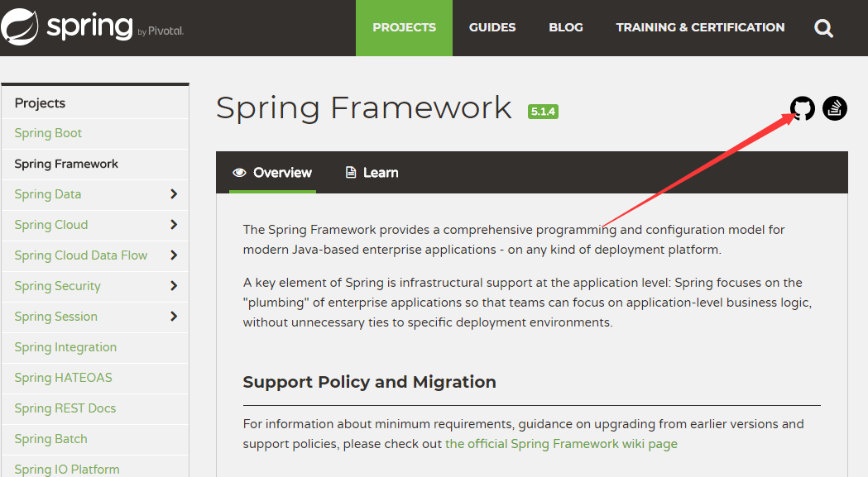Select Spring Framework in the sidebar

click(x=66, y=164)
